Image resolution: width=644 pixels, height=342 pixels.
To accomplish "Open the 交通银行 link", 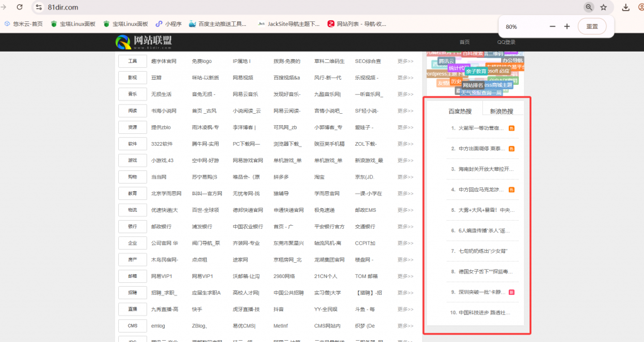I will (365, 226).
